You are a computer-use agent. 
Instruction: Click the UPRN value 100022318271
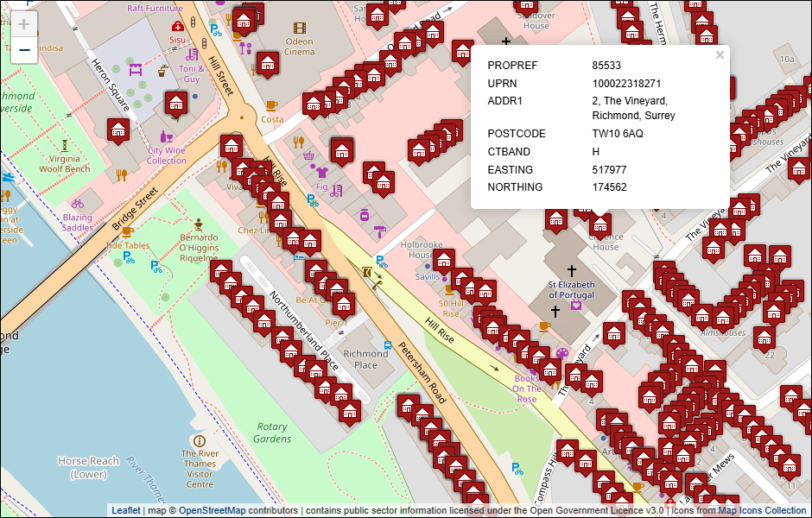(x=627, y=84)
